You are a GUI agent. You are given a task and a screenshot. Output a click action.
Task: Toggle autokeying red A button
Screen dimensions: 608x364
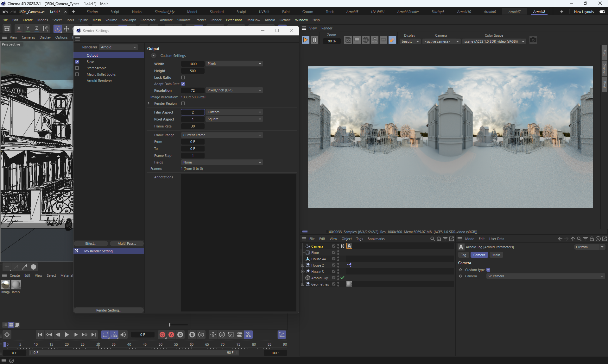click(171, 335)
